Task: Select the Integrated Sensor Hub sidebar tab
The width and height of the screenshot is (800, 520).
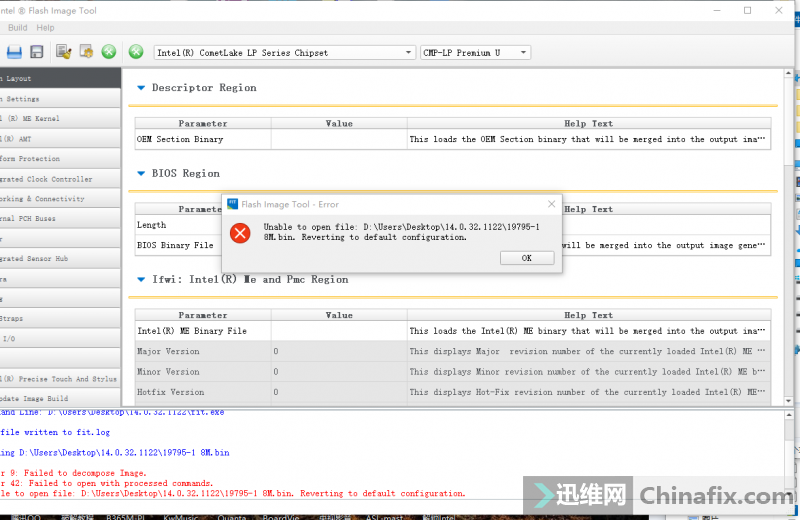Action: click(60, 259)
